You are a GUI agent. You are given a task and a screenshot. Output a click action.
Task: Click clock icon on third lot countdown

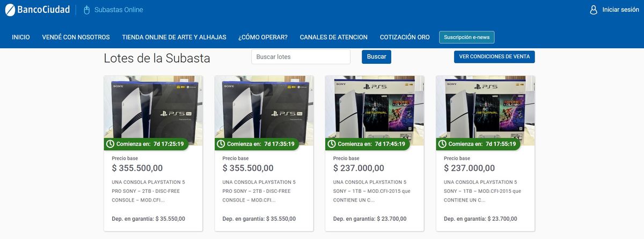[332, 144]
